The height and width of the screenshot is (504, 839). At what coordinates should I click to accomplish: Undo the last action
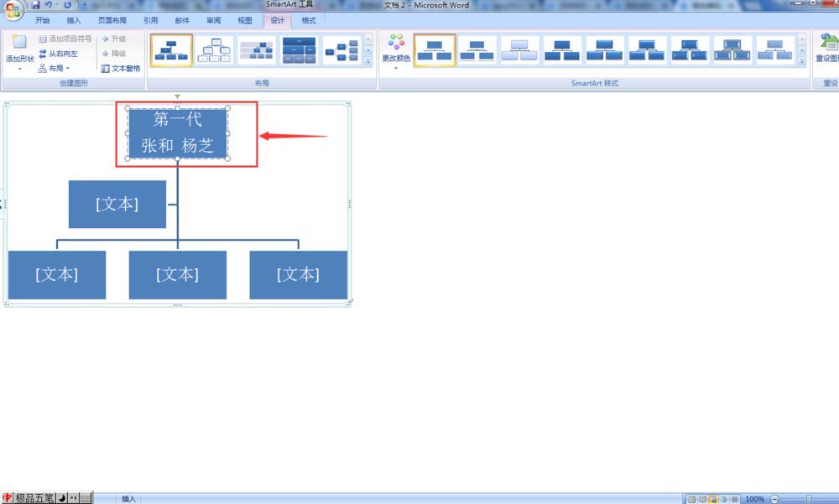(48, 5)
